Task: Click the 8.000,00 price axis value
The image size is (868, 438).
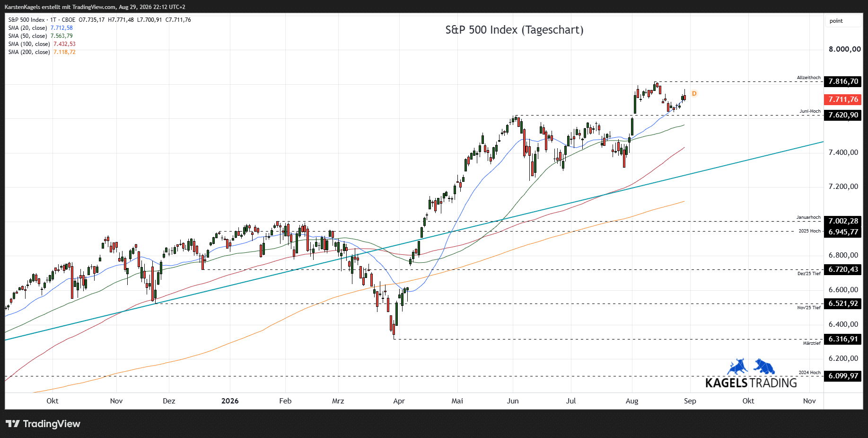Action: coord(844,49)
